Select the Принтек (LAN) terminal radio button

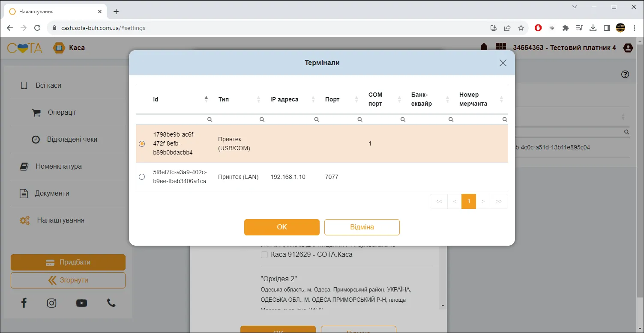click(x=142, y=177)
